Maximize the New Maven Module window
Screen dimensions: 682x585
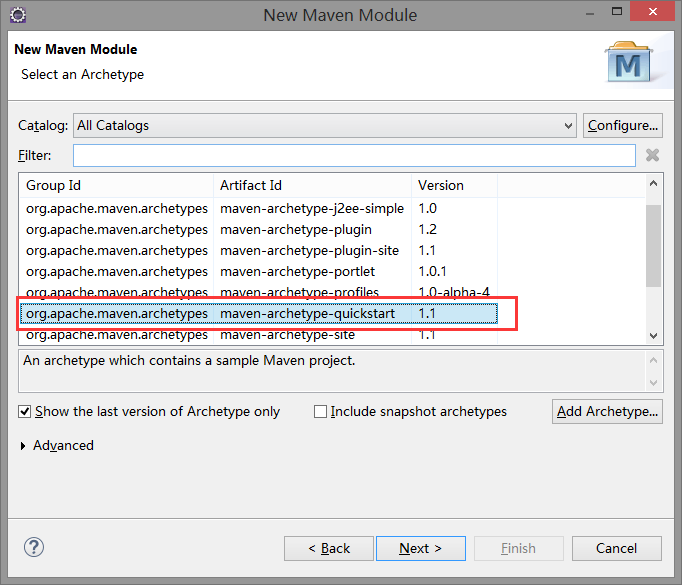pyautogui.click(x=617, y=11)
